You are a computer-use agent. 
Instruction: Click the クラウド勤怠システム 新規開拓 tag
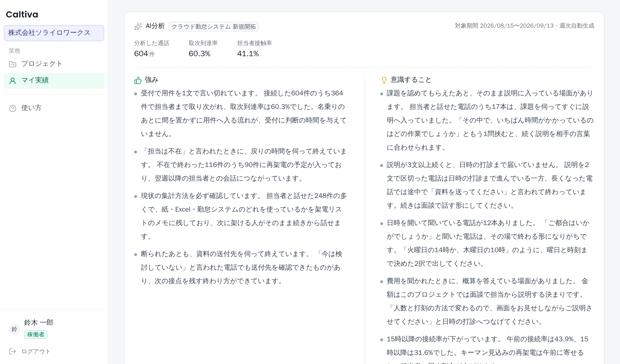(213, 27)
